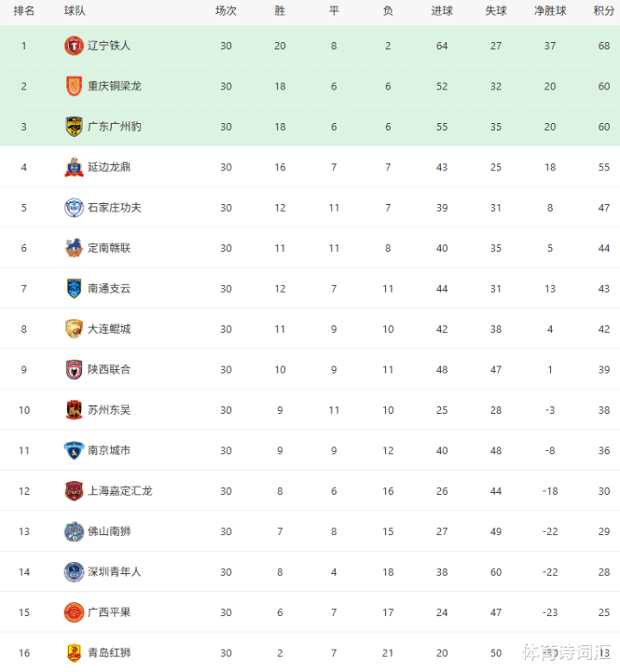Open the 上海嘉定汇龙 team name link
This screenshot has width=620, height=672.
click(120, 490)
